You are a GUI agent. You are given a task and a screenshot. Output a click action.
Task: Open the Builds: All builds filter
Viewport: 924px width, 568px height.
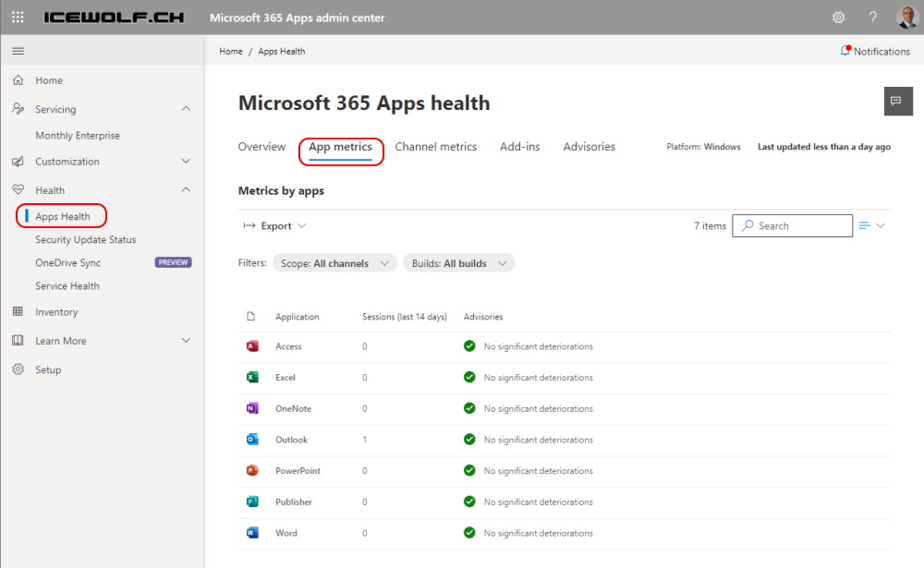458,263
